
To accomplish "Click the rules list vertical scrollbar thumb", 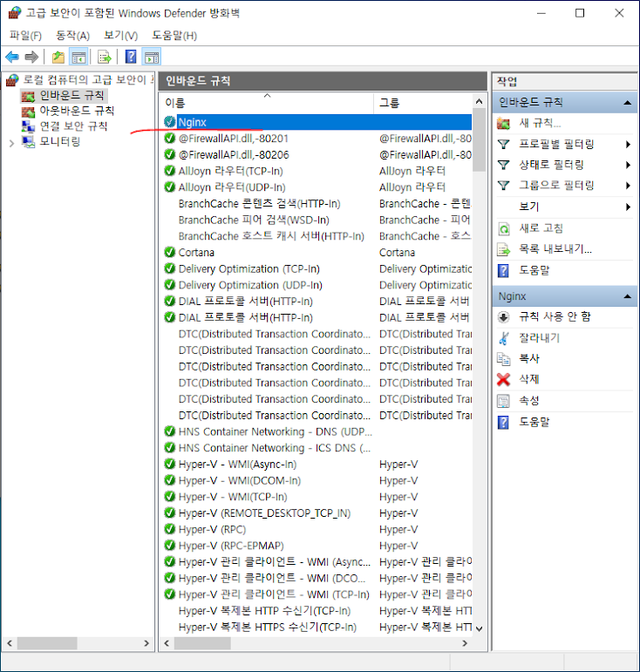I will (479, 140).
